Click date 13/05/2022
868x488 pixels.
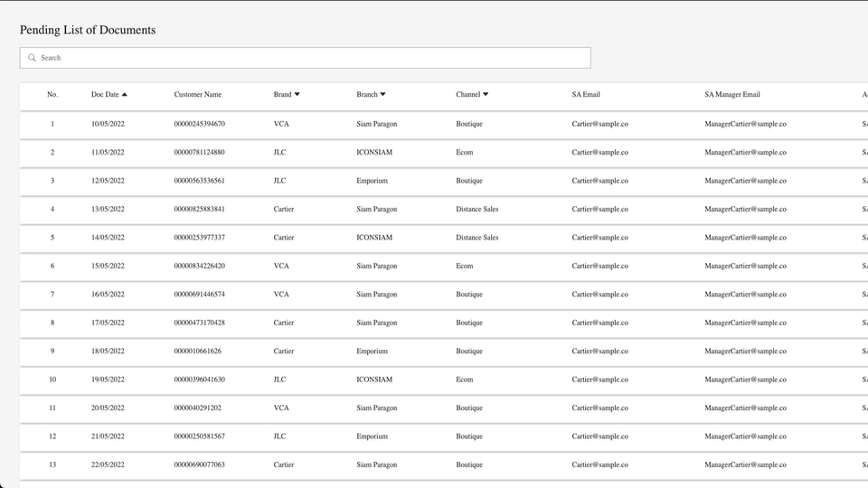108,209
